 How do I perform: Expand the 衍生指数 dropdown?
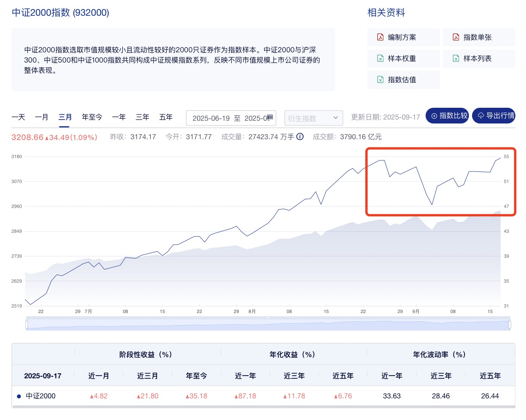(x=314, y=118)
